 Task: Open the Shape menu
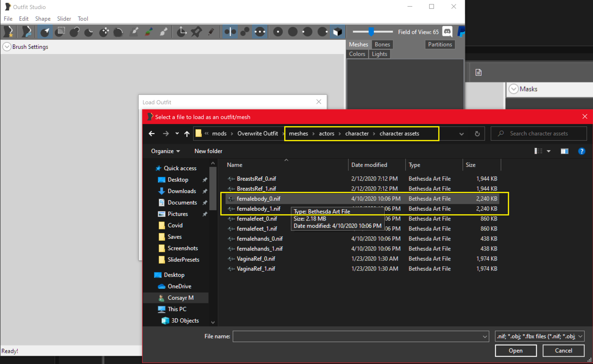tap(43, 19)
